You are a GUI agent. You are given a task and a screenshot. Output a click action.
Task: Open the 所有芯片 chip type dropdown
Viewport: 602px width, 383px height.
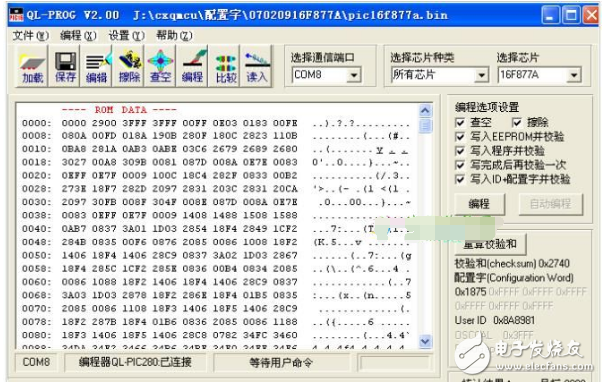pyautogui.click(x=481, y=75)
